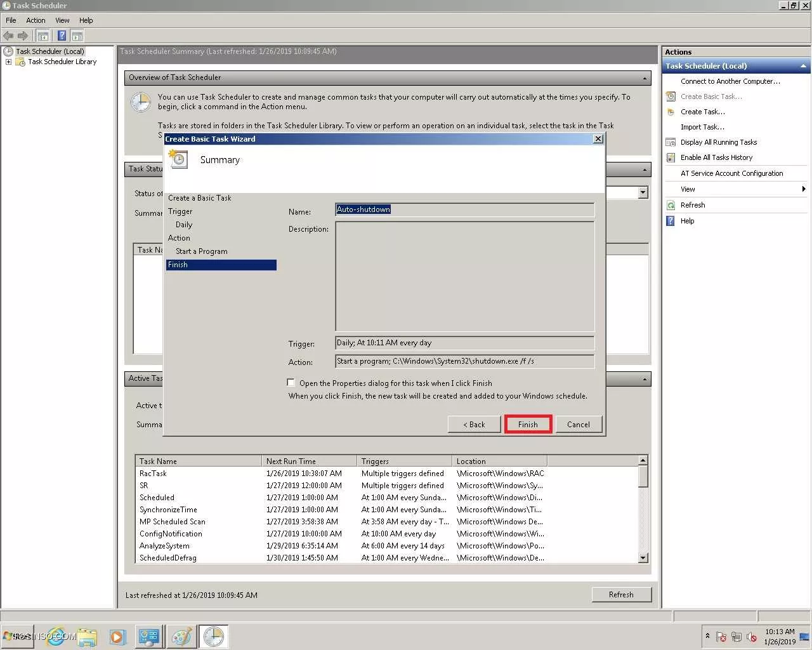Image resolution: width=812 pixels, height=650 pixels.
Task: Click the Forward arrow toolbar icon
Action: tap(23, 36)
